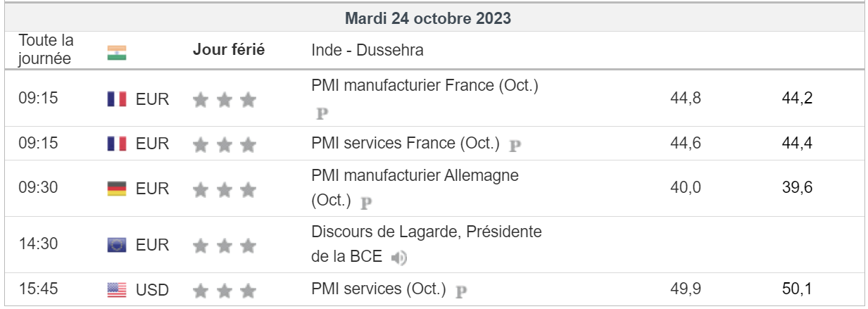868x309 pixels.
Task: Click the speaker icon next to Lagarde speech
Action: click(399, 258)
